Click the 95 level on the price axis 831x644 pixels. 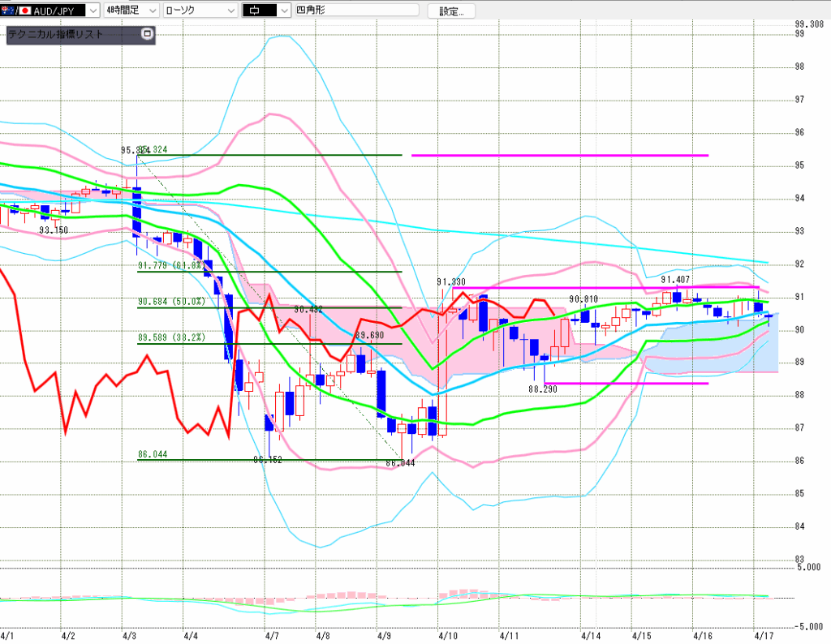click(x=799, y=165)
